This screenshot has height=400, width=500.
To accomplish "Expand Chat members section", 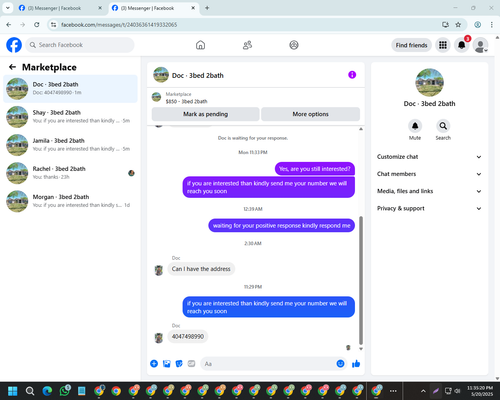I will click(429, 174).
